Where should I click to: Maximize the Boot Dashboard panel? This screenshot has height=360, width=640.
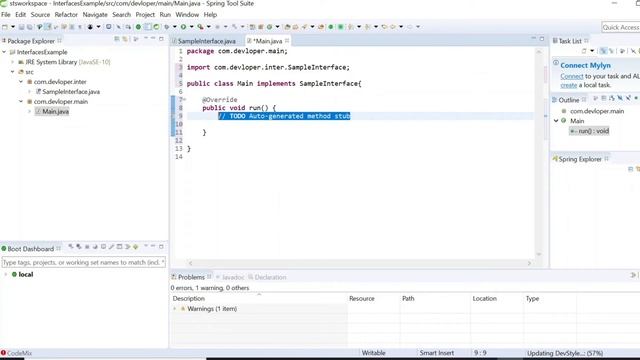161,247
